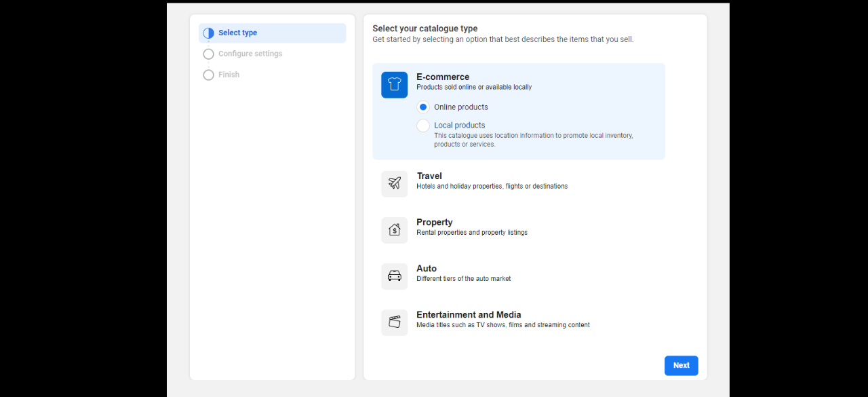Click 'Hotels and holiday properties' description
Viewport: 868px width, 397px height.
[x=492, y=186]
